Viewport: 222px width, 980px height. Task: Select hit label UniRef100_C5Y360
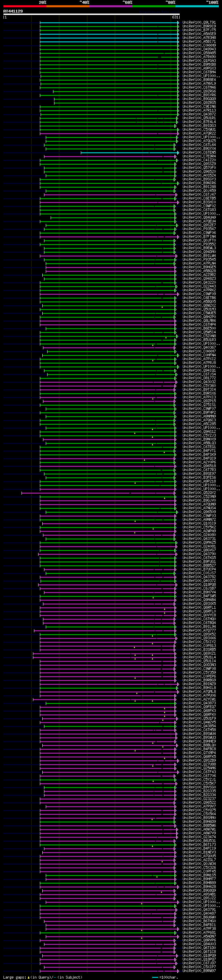pos(199,386)
